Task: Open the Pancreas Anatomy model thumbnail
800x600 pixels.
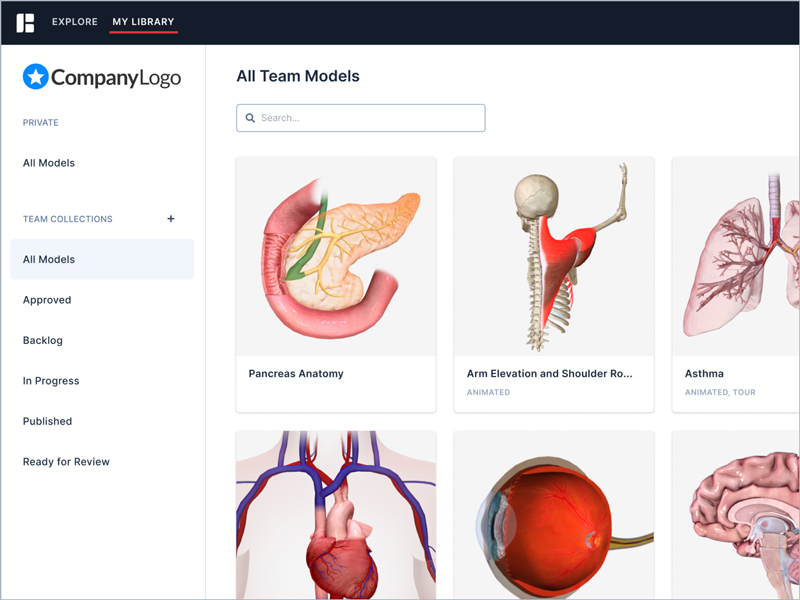Action: tap(336, 256)
